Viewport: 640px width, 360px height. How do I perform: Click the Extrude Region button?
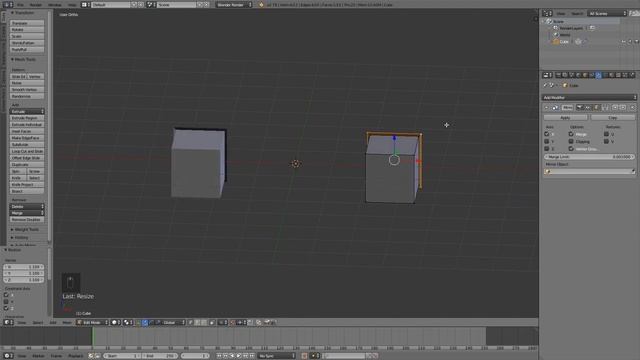coord(27,118)
